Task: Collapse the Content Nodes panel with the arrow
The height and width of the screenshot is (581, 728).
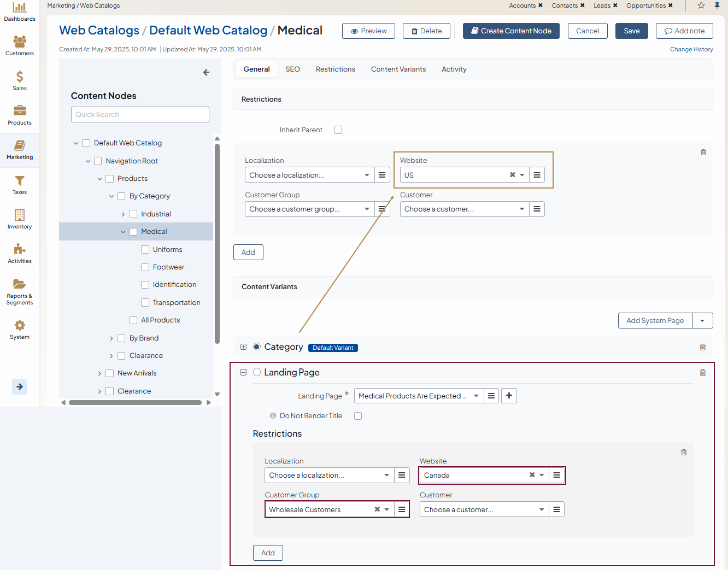Action: [206, 73]
